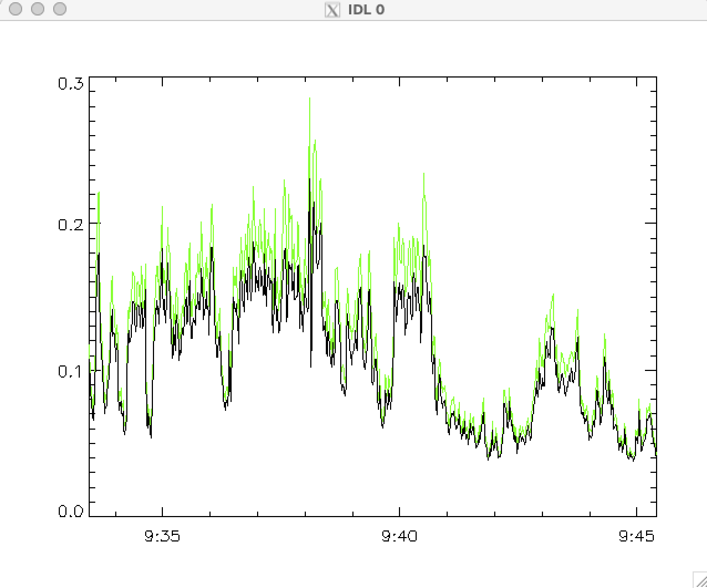The height and width of the screenshot is (588, 707).
Task: Close the IDL 0 plot window
Action: tap(16, 9)
